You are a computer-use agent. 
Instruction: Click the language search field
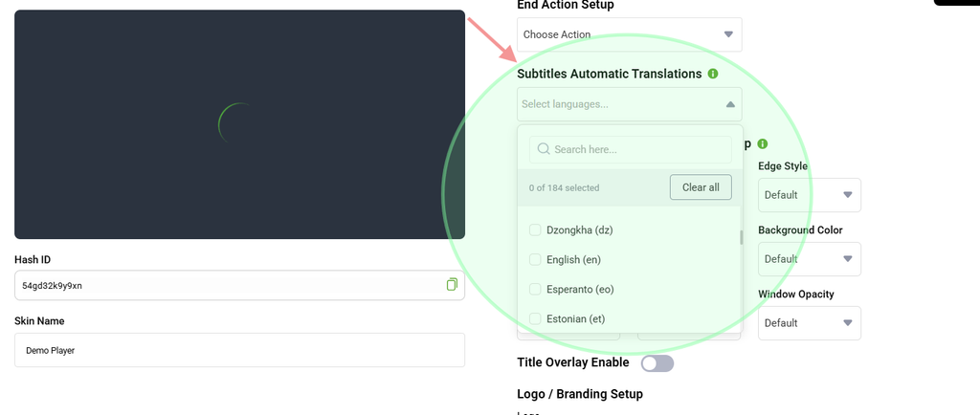[630, 150]
